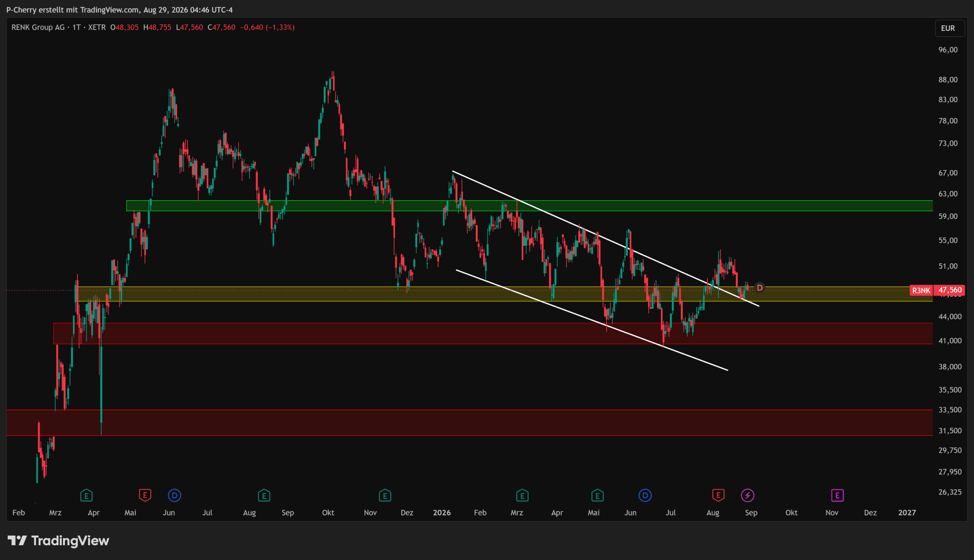Click the 44,000 price axis label
The image size is (974, 560).
tap(950, 317)
